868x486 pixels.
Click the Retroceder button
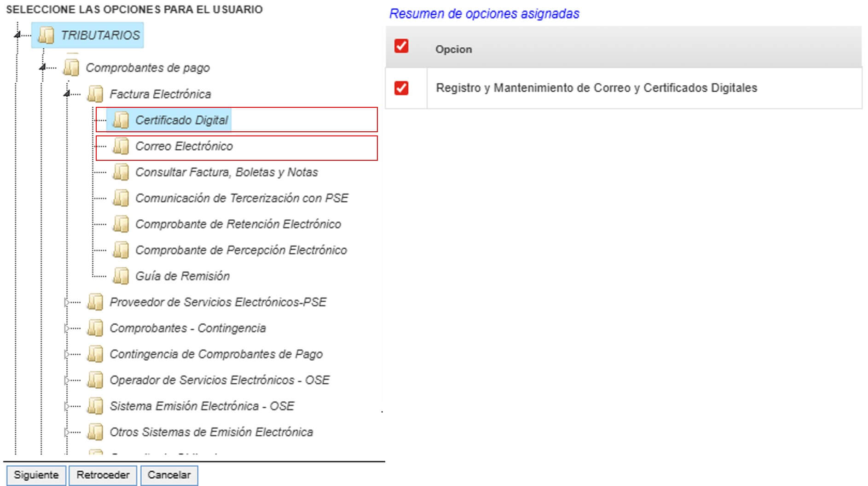pos(103,475)
